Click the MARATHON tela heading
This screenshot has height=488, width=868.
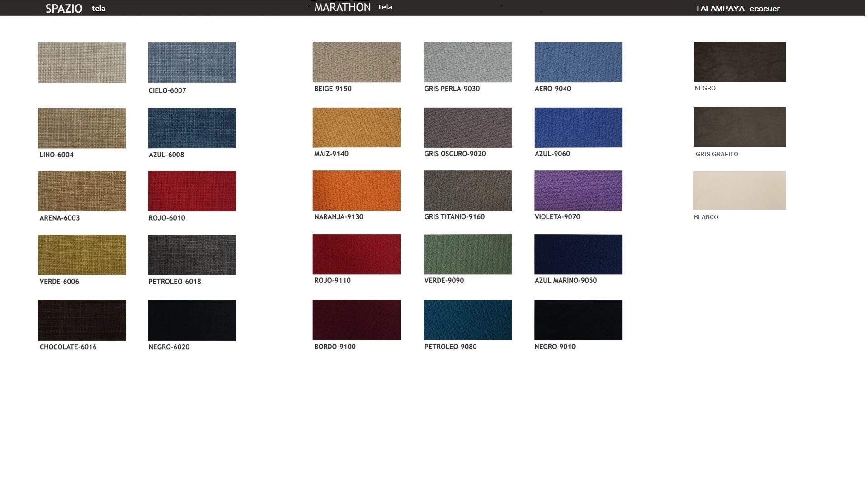353,7
